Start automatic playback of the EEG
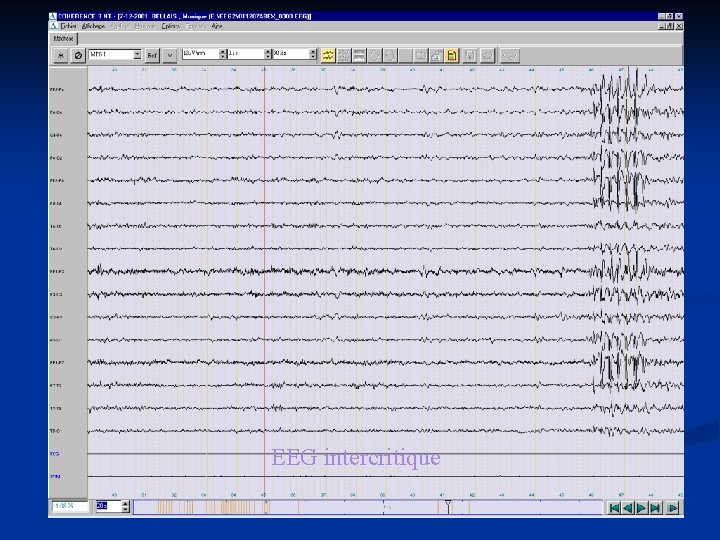The image size is (720, 540). (673, 508)
